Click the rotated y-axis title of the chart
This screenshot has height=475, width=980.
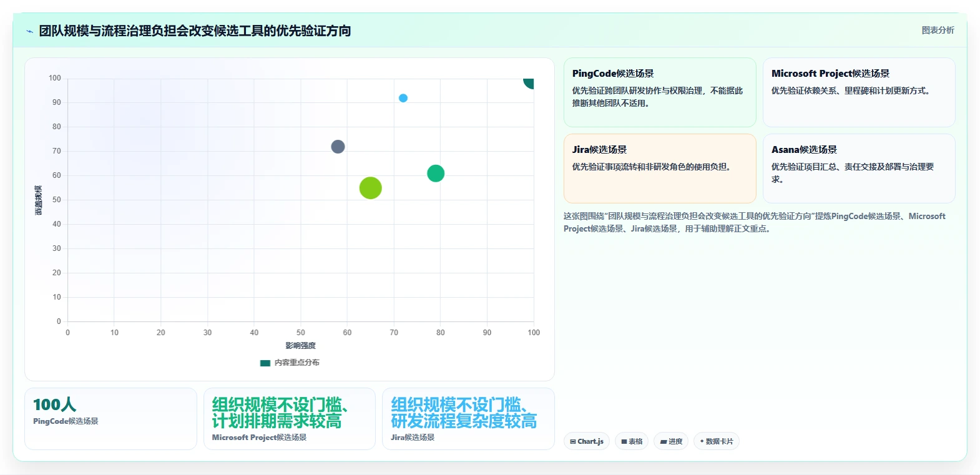click(x=38, y=200)
